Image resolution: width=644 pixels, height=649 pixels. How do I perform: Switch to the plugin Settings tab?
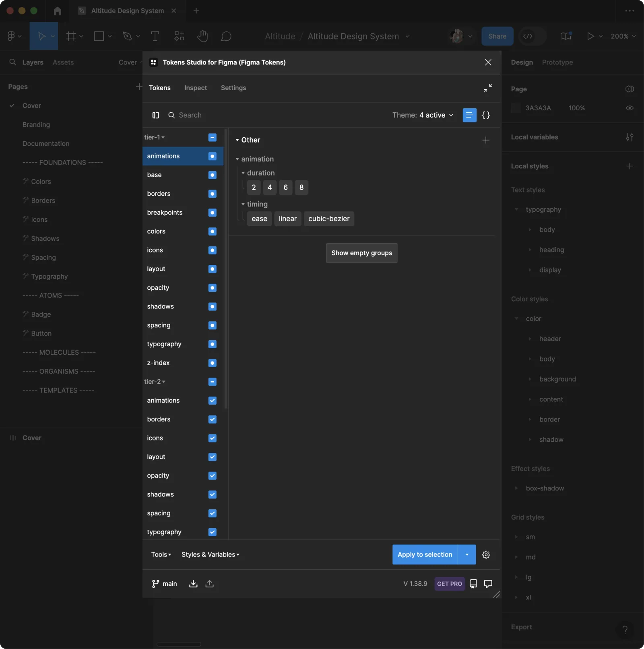(233, 88)
